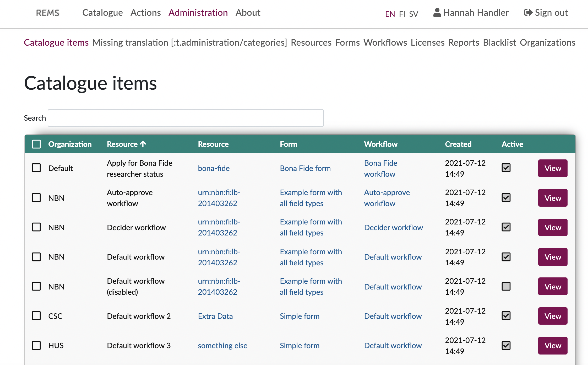Click the REMS logo

click(x=47, y=13)
